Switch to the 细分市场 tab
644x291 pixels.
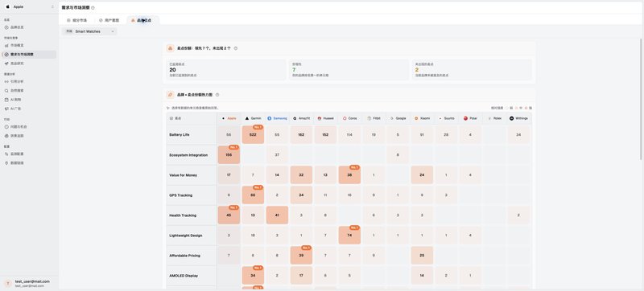click(76, 20)
